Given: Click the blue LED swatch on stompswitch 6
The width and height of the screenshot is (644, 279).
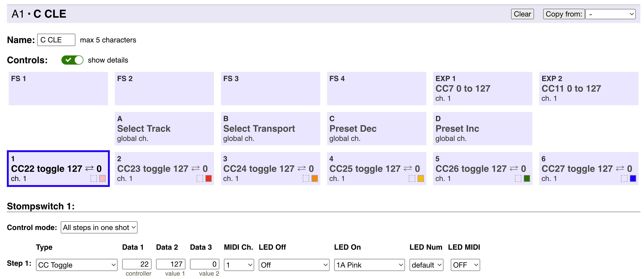Looking at the screenshot, I should coord(633,178).
